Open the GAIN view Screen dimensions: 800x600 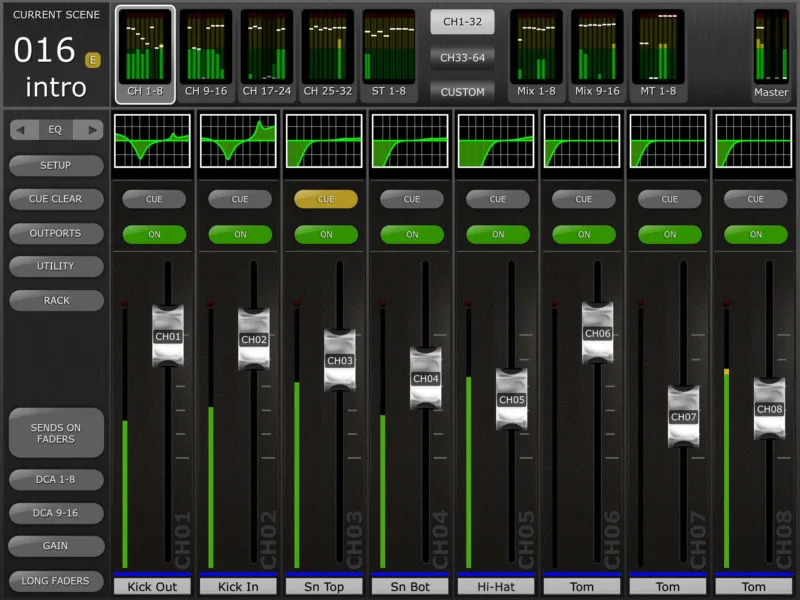pos(56,546)
